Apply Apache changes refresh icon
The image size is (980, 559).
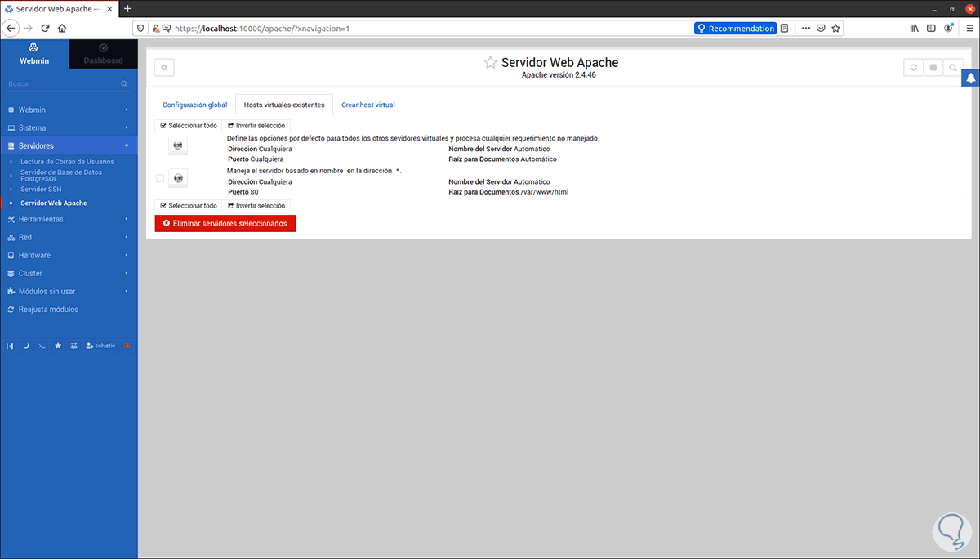tap(914, 68)
